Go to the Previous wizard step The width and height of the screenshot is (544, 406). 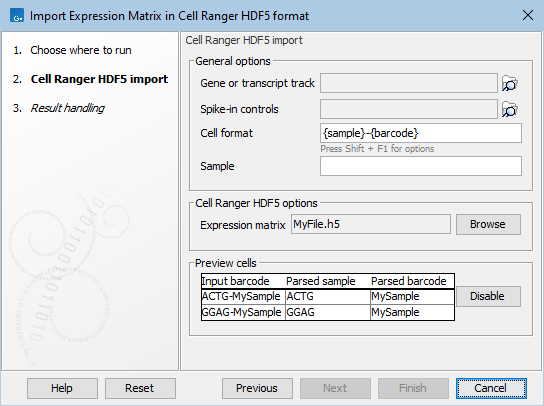[x=257, y=388]
